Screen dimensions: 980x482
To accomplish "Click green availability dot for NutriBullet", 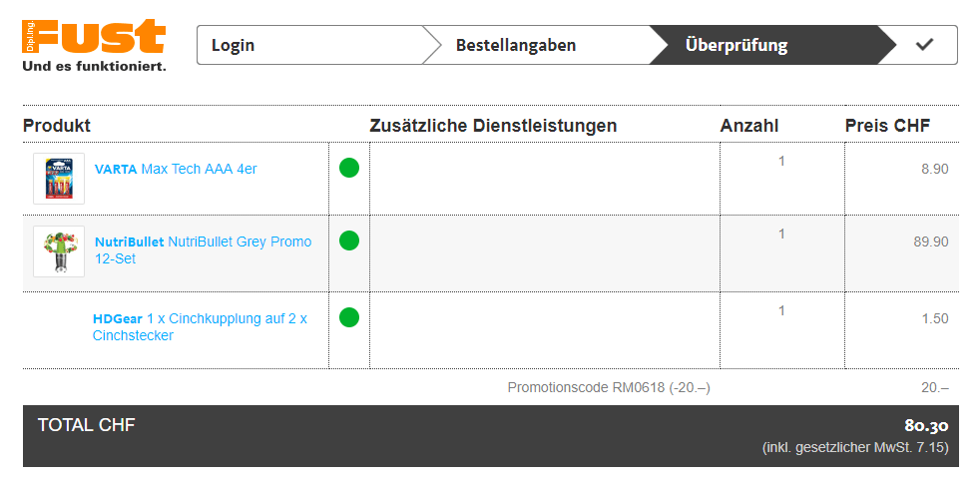I will coord(348,241).
